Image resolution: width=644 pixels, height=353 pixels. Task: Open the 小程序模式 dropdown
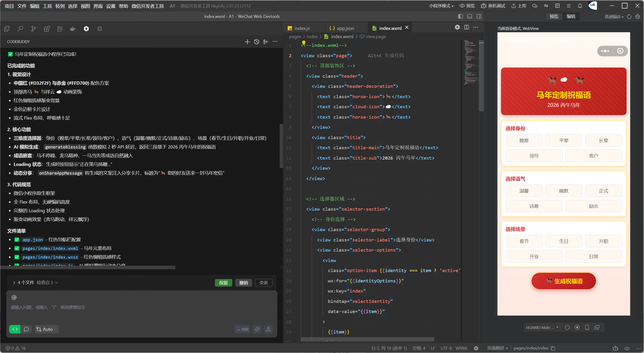(441, 6)
